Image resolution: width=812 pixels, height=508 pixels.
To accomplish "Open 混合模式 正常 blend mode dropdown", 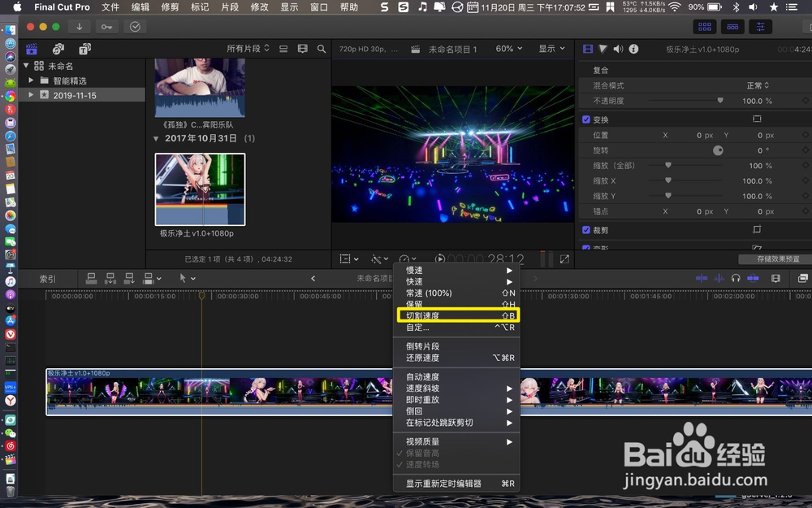I will point(758,85).
